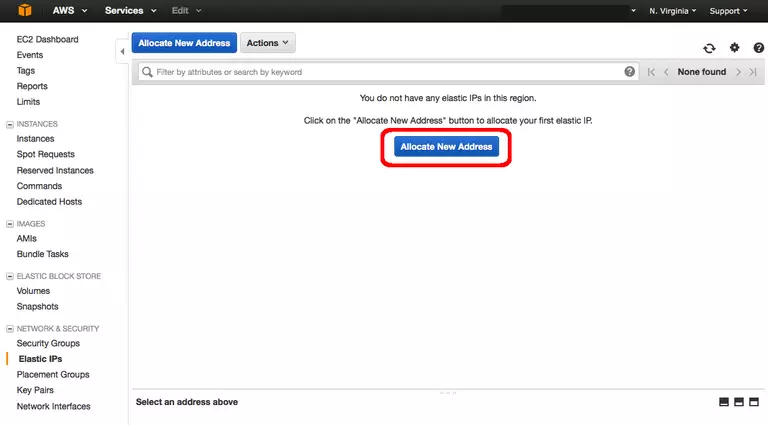Open the N. Virginia region dropdown
Image resolution: width=768 pixels, height=425 pixels.
pos(673,10)
